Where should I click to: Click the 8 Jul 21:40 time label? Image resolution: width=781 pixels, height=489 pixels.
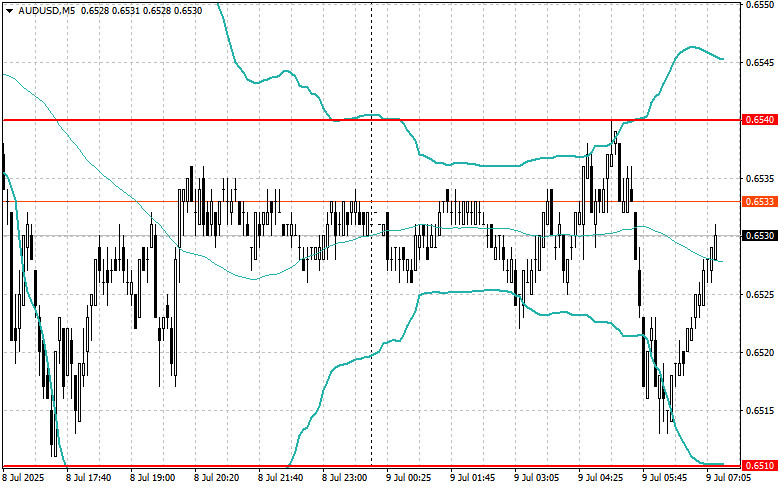[280, 478]
